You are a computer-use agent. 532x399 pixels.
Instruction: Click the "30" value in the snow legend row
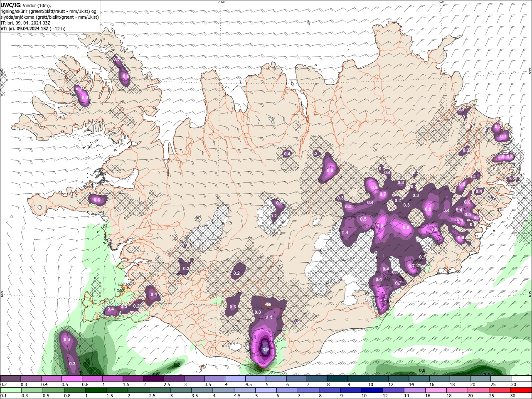[x=514, y=384]
